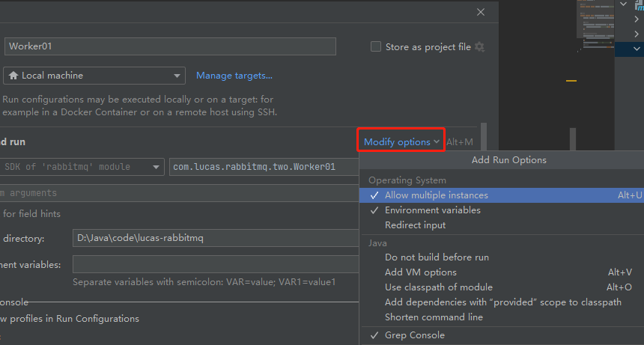644x345 pixels.
Task: Close the run configuration dialog with X
Action: [x=481, y=12]
